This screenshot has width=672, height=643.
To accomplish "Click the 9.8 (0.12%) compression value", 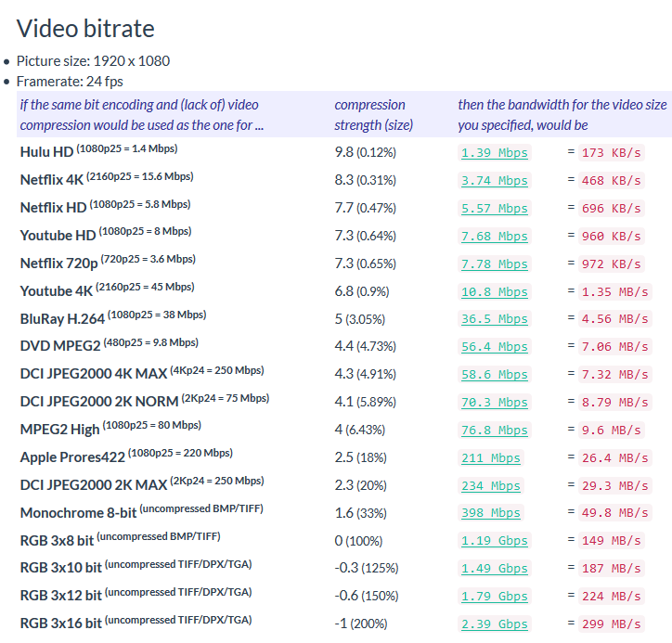I will click(x=365, y=152).
